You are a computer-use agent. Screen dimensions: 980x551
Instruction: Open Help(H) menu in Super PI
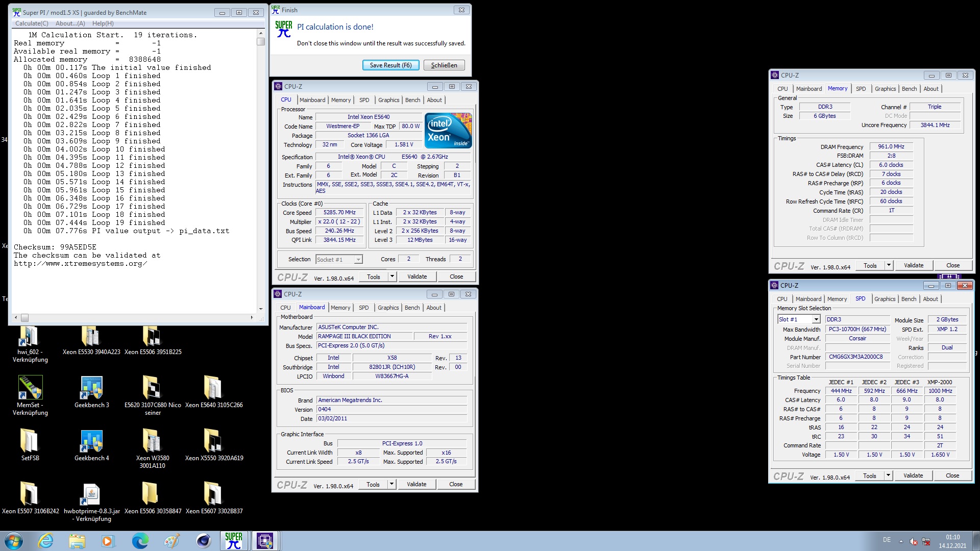tap(103, 23)
